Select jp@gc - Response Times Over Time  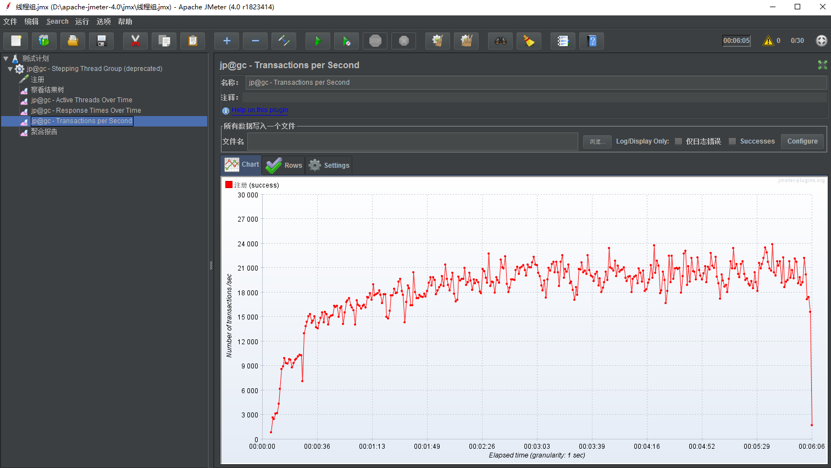point(86,111)
